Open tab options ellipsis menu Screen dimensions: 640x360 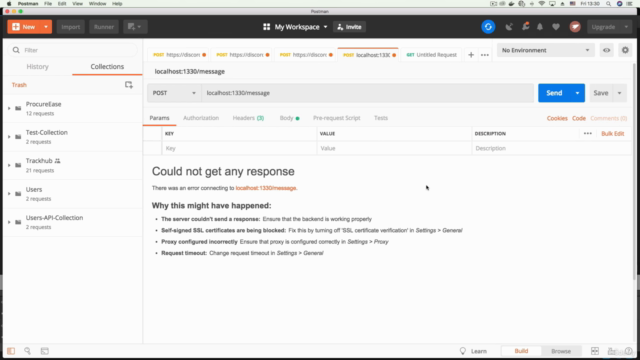pos(485,55)
